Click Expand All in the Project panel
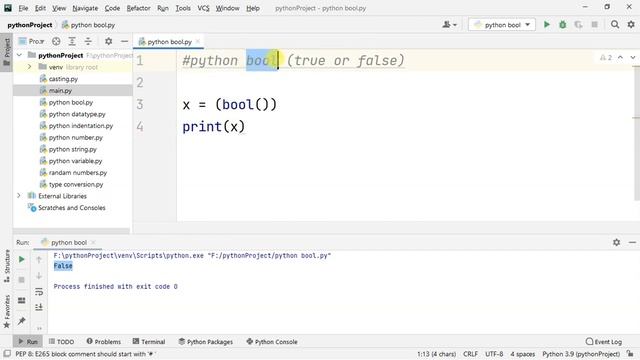 click(72, 41)
